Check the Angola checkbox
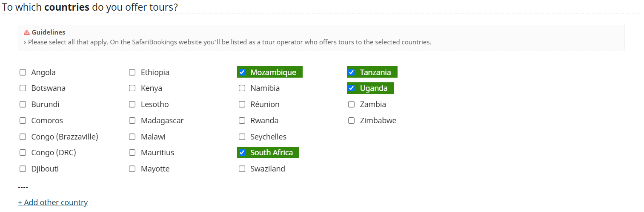 [23, 73]
